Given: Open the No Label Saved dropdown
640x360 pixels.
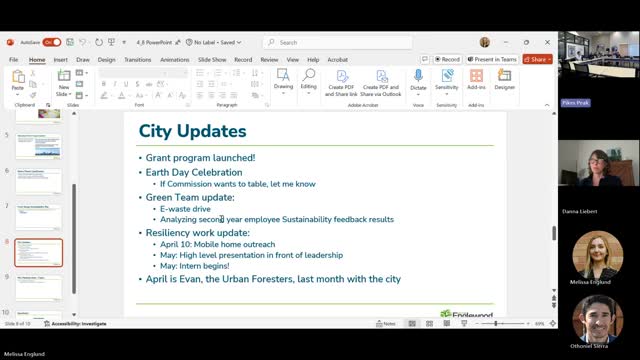Looking at the screenshot, I should (214, 42).
